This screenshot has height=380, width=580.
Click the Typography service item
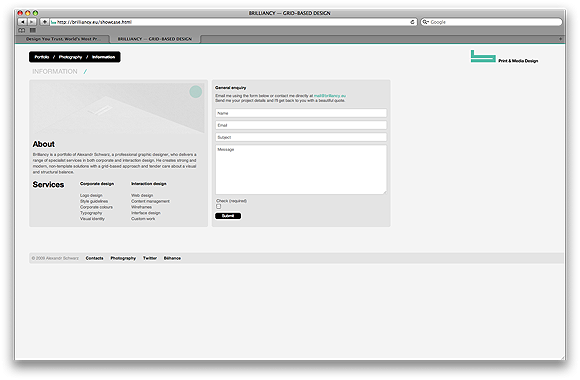(91, 213)
